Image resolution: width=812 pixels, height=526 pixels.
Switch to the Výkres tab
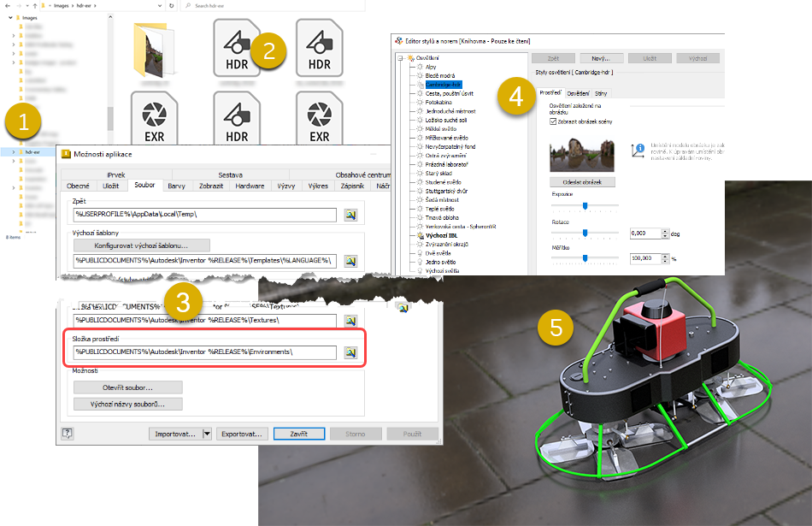318,186
